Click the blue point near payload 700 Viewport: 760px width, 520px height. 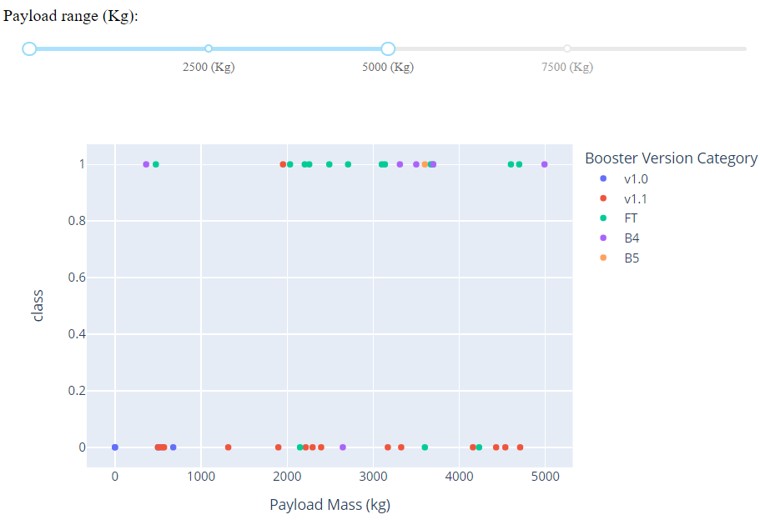173,447
